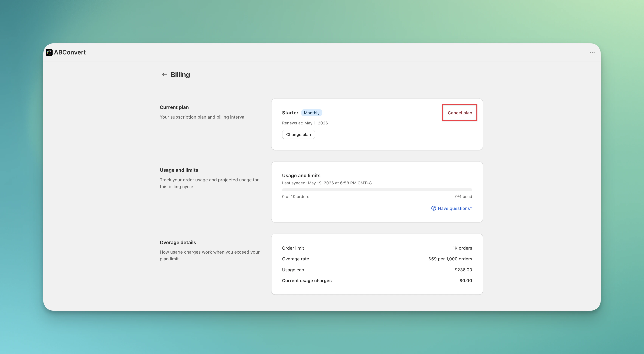Click the 'Last synced: May 19, 2026' text

pyautogui.click(x=327, y=183)
